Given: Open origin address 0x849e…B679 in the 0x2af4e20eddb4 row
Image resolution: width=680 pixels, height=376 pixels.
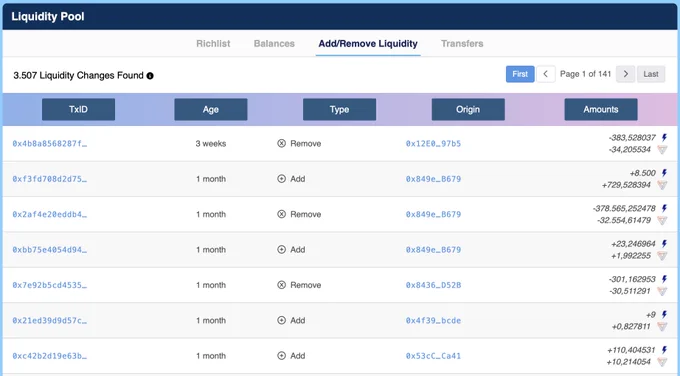Looking at the screenshot, I should tap(433, 214).
